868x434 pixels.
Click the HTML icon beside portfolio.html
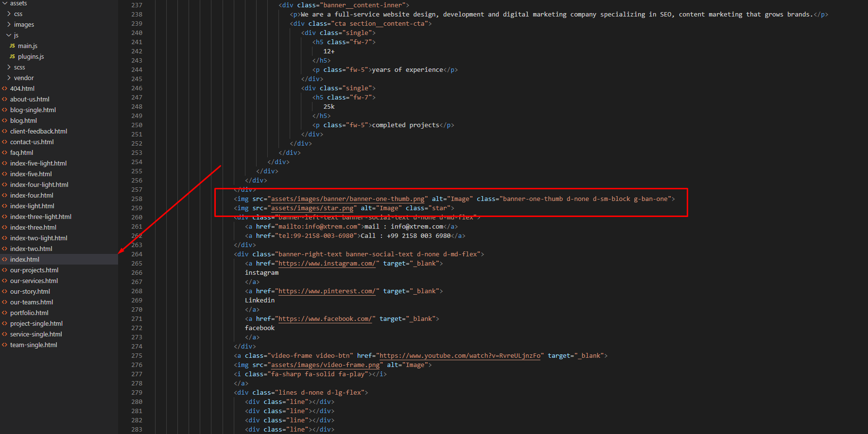[5, 313]
